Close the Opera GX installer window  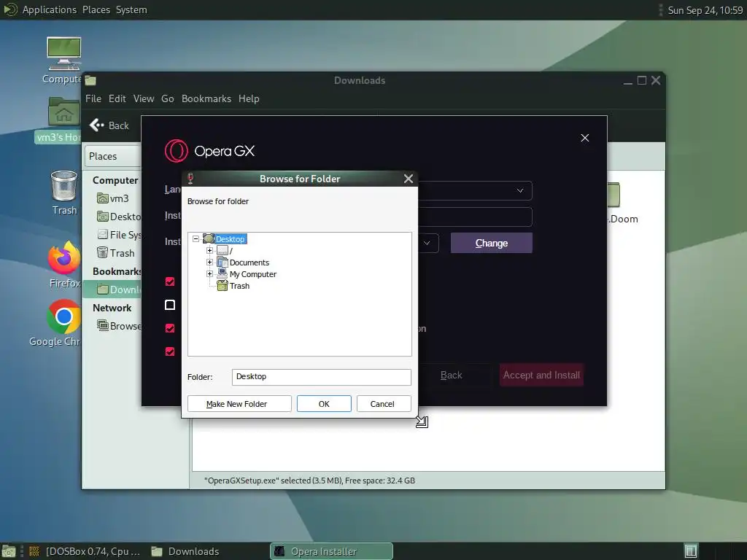click(x=585, y=138)
